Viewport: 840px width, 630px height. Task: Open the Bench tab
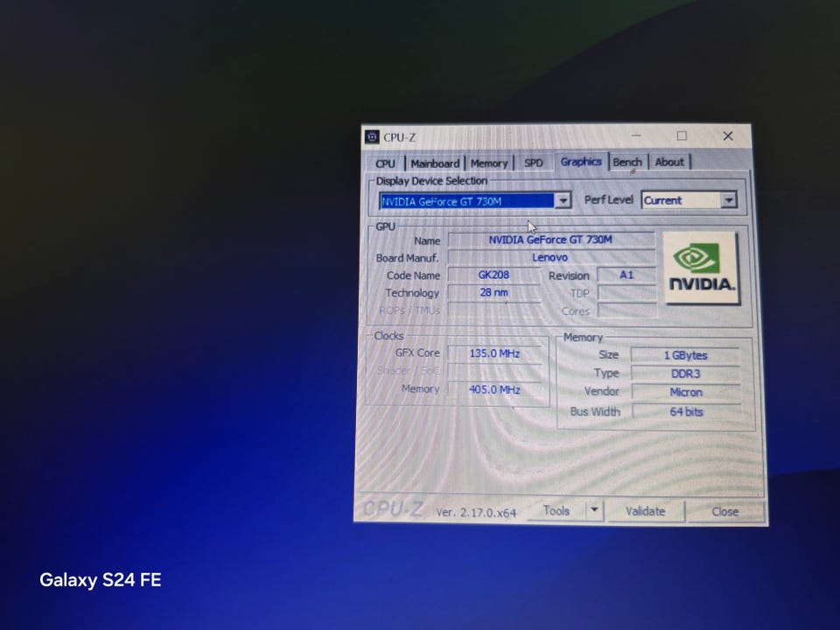point(626,162)
